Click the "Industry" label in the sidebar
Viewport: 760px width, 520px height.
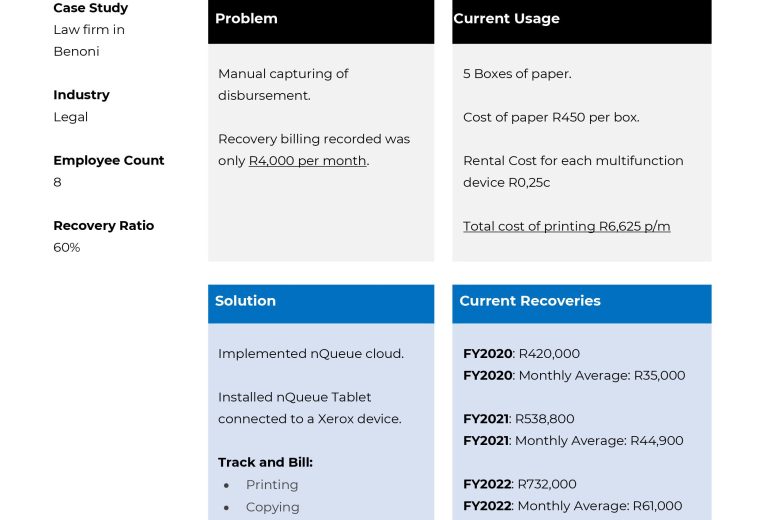[x=81, y=95]
